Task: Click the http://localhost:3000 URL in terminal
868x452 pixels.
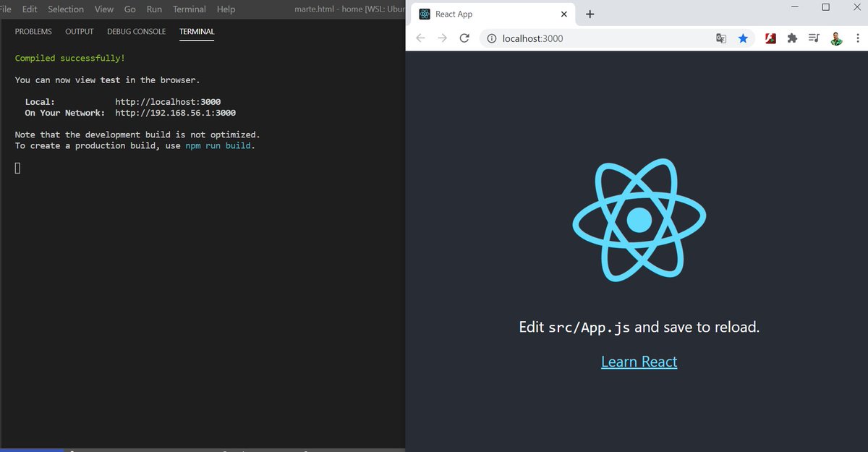Action: point(168,102)
